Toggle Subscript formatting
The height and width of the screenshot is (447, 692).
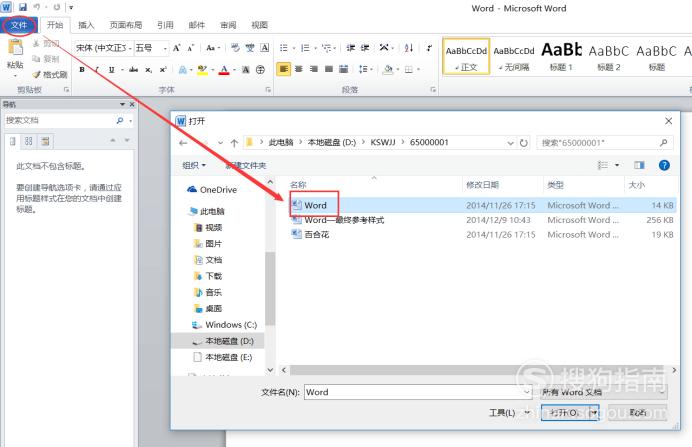click(x=149, y=69)
